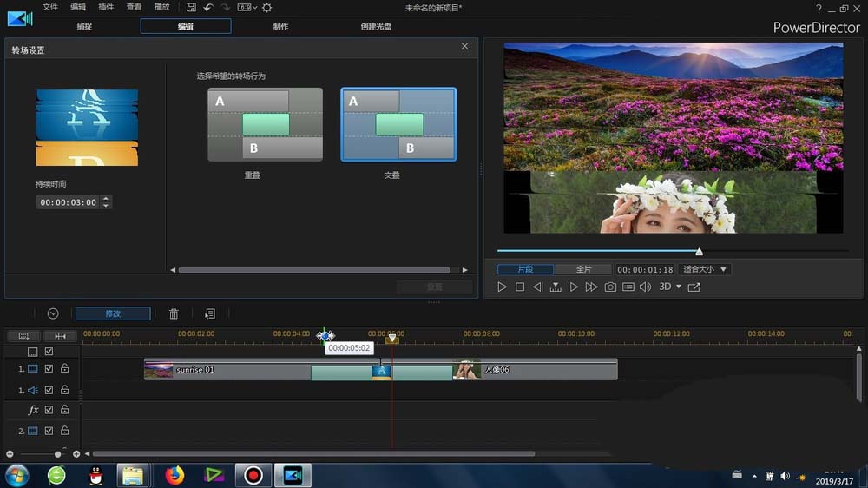Switch to the 制作 tab
This screenshot has width=868, height=488.
click(x=280, y=26)
